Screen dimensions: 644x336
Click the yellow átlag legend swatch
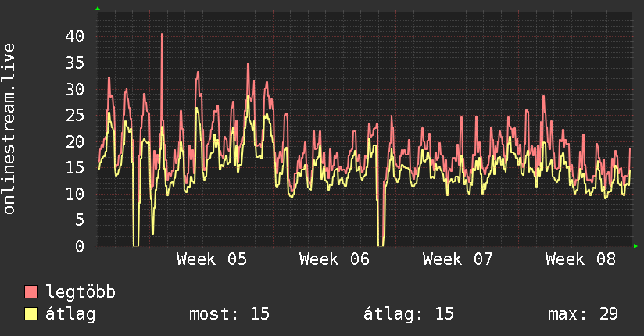coord(30,314)
